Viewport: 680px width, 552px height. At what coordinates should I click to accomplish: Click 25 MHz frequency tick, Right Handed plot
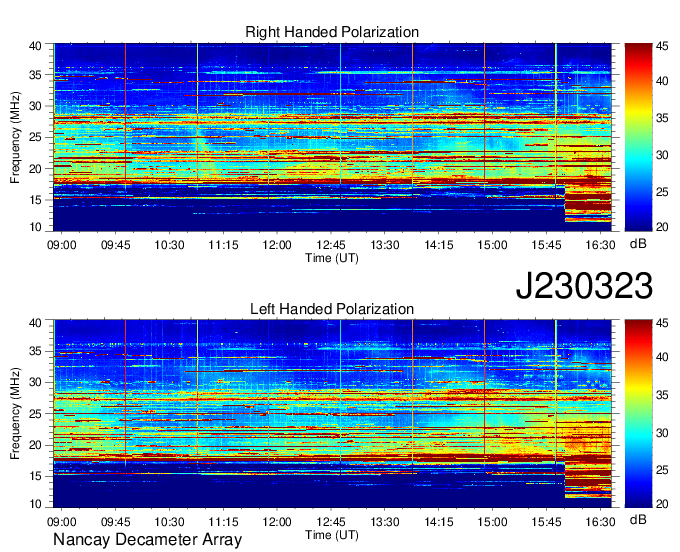tap(35, 137)
